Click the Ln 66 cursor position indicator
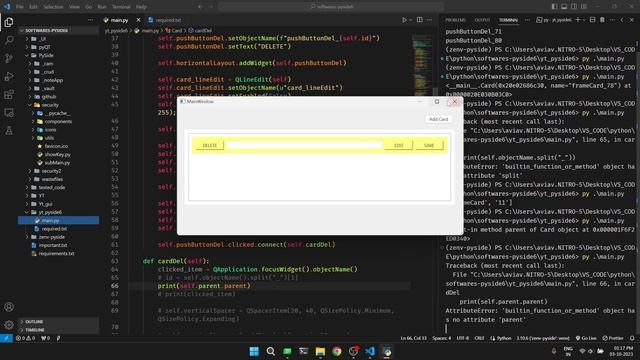640x360 pixels. (x=413, y=338)
